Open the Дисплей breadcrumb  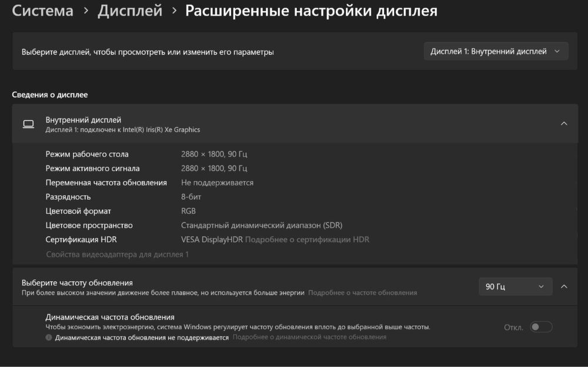pyautogui.click(x=130, y=11)
